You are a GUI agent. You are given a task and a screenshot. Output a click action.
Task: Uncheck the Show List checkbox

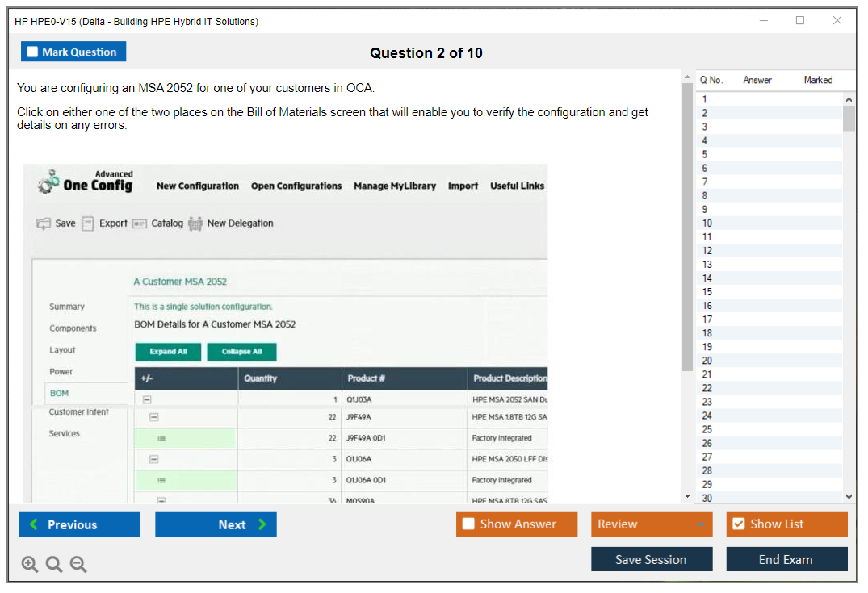pos(738,524)
